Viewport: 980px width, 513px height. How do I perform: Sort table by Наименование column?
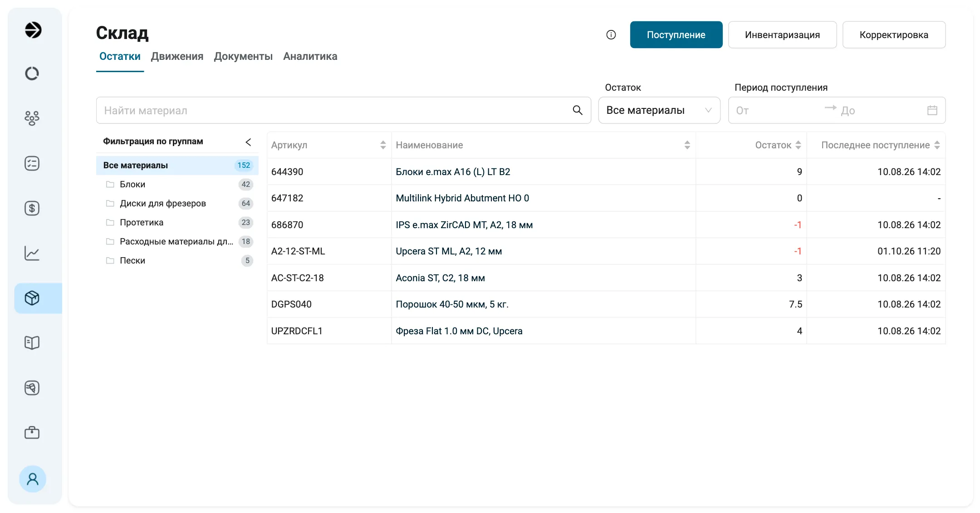pos(687,145)
